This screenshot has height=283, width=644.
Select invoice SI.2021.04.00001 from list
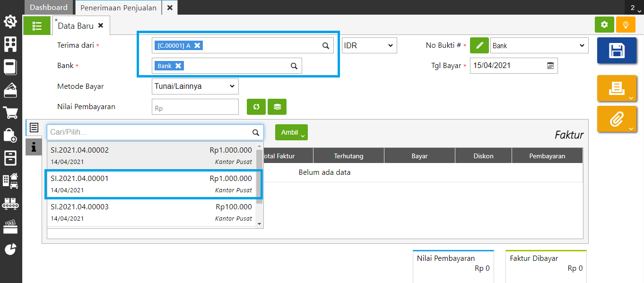point(151,184)
